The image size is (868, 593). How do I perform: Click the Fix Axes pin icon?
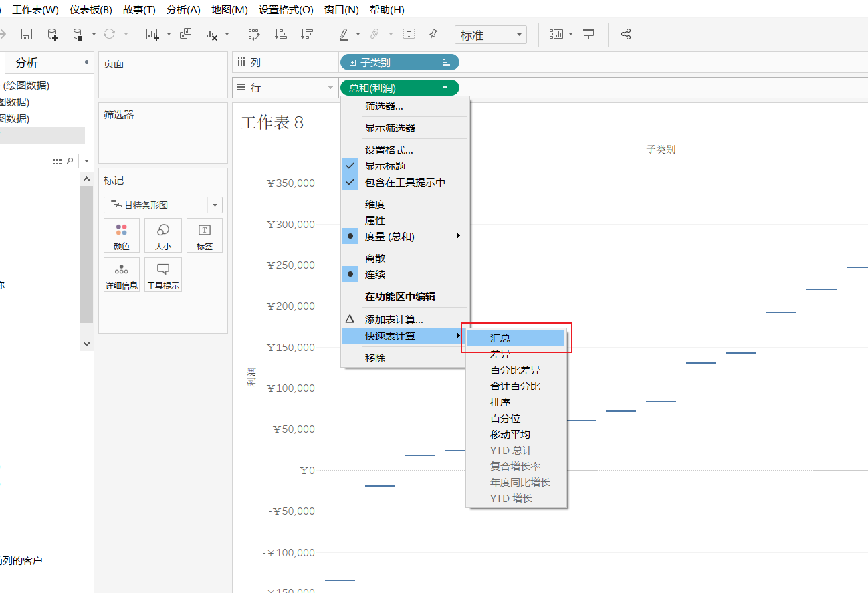(x=433, y=34)
